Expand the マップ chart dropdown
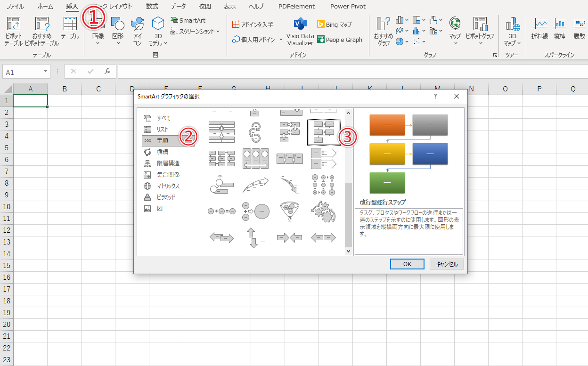The height and width of the screenshot is (366, 588). 455,43
